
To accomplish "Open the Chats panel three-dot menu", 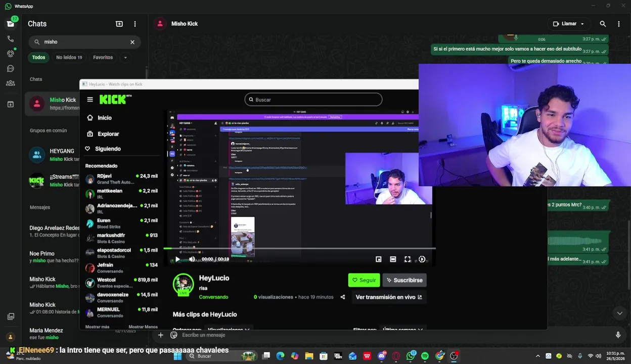I will click(135, 24).
